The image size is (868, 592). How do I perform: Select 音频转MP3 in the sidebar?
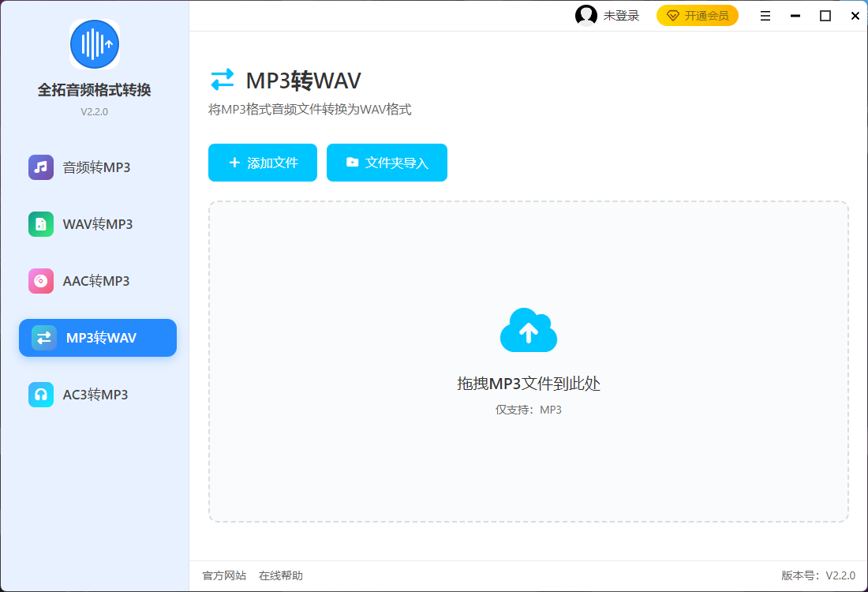click(96, 167)
